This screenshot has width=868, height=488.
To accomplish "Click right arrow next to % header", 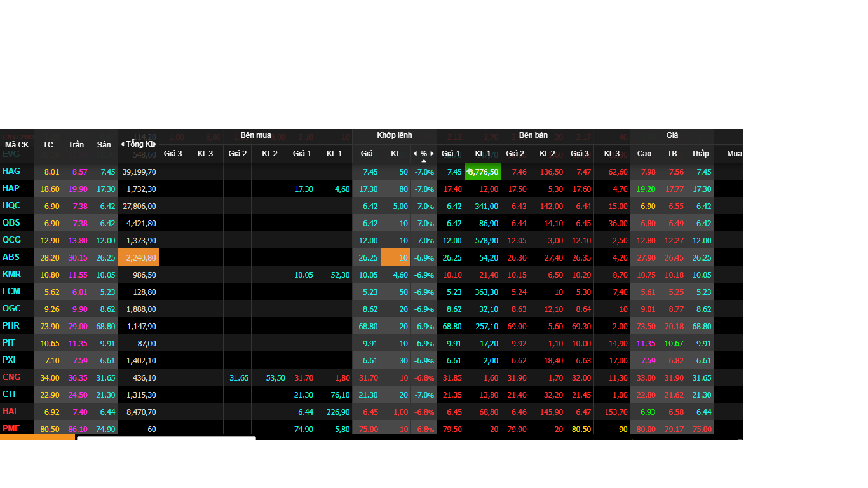I will [x=432, y=154].
